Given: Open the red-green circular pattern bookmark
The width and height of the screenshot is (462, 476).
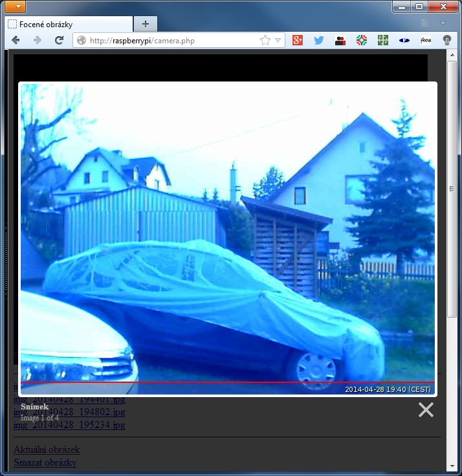Looking at the screenshot, I should click(x=362, y=40).
